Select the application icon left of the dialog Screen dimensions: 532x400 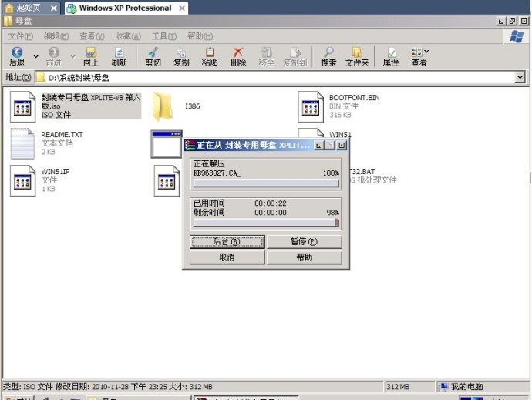(x=167, y=144)
